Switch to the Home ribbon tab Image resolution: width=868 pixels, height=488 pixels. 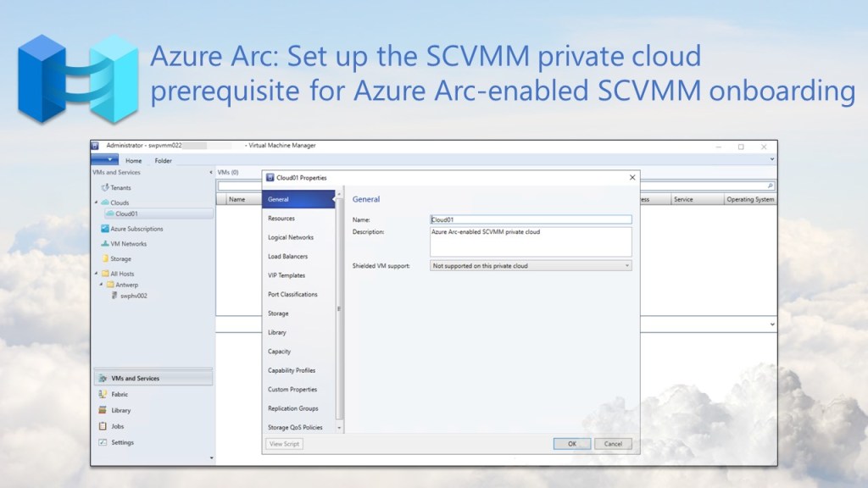point(134,160)
